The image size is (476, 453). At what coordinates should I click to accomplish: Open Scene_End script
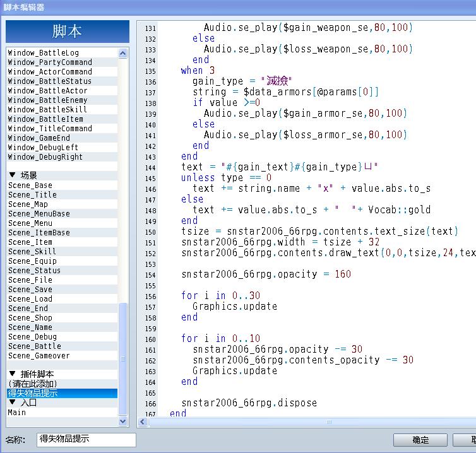point(62,309)
